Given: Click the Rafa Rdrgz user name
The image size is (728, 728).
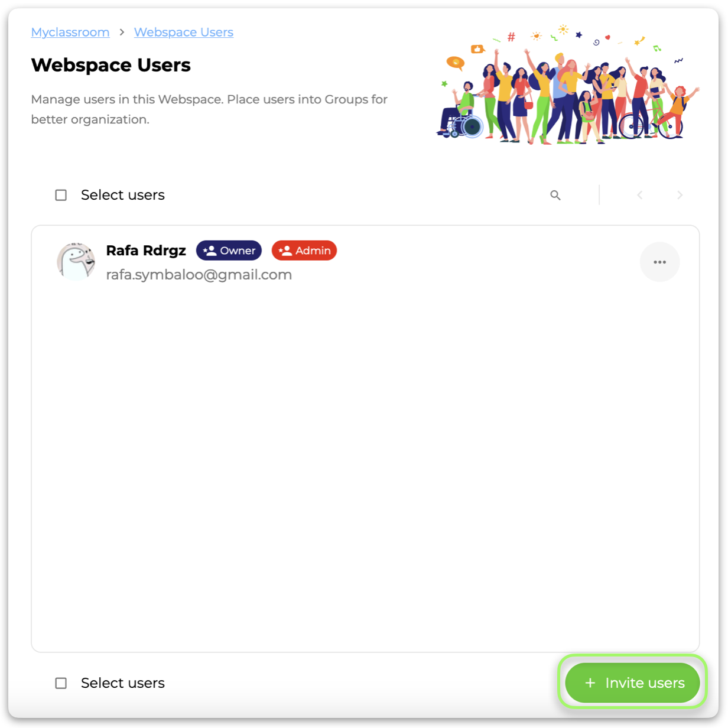Looking at the screenshot, I should (x=146, y=251).
